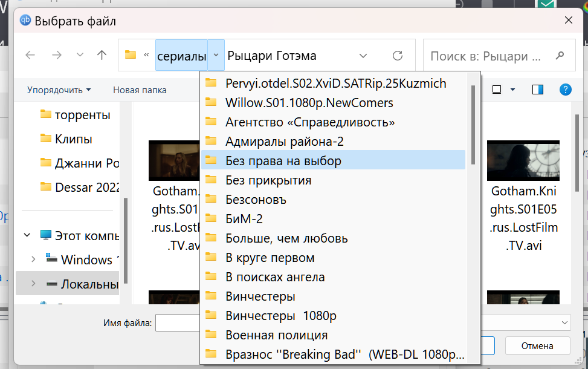Click the search magnifier icon
This screenshot has height=369, width=588.
[560, 56]
